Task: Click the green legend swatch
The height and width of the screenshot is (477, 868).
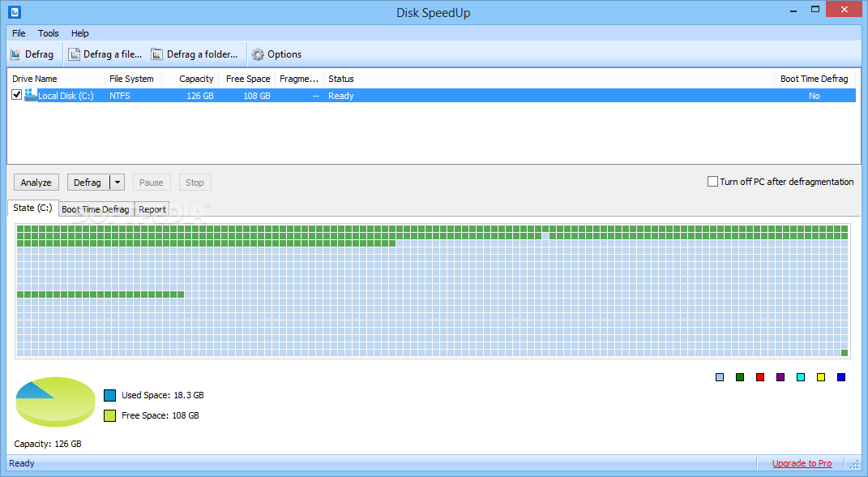Action: pyautogui.click(x=740, y=377)
